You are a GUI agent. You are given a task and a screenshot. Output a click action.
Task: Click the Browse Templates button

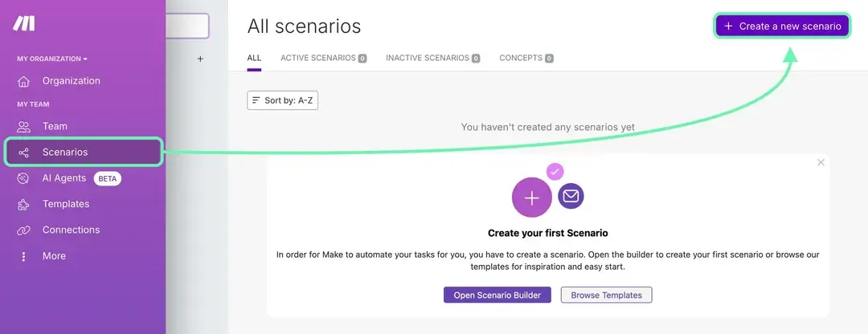point(606,295)
